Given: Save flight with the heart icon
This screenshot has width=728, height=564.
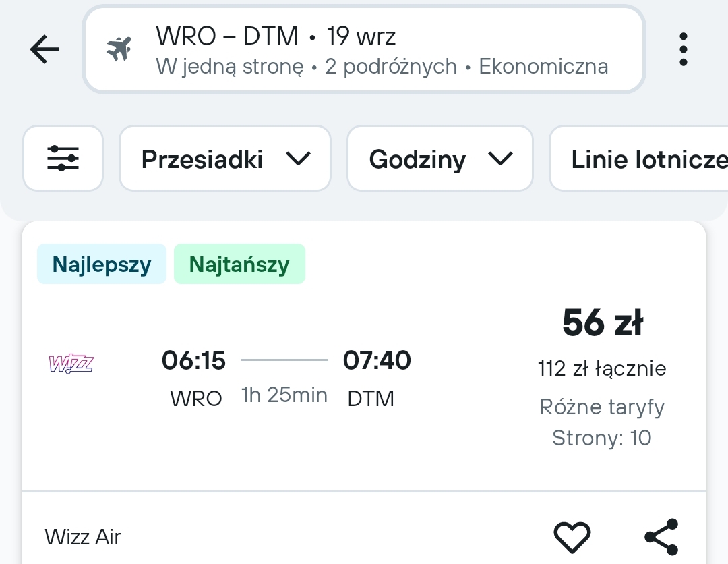Looking at the screenshot, I should [572, 537].
